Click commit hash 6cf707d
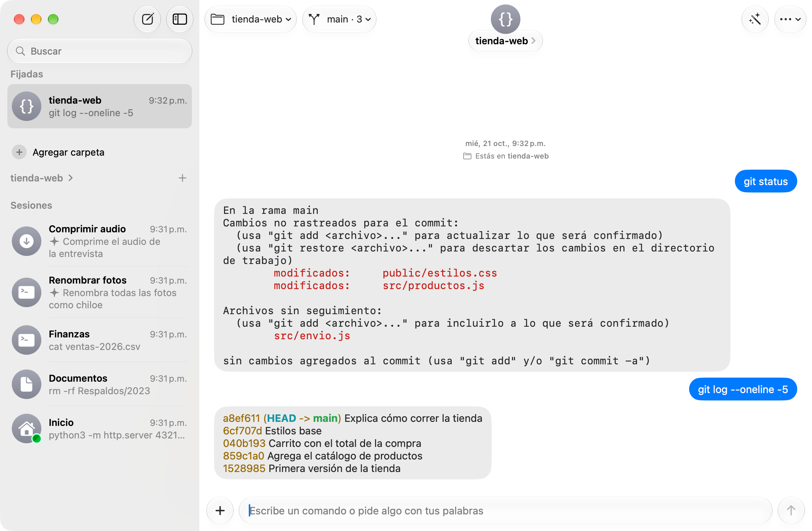This screenshot has height=531, width=812. click(x=242, y=431)
